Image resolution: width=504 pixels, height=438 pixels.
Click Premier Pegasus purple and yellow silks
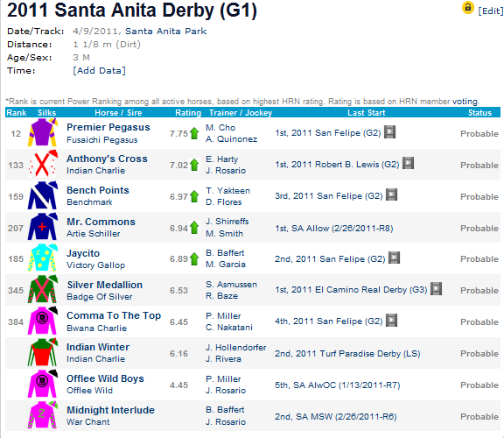click(42, 132)
